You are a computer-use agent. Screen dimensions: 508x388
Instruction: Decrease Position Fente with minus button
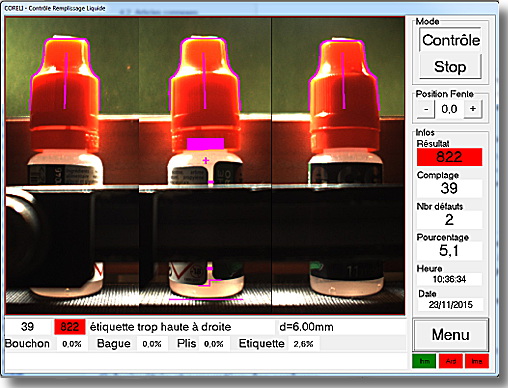[x=426, y=109]
